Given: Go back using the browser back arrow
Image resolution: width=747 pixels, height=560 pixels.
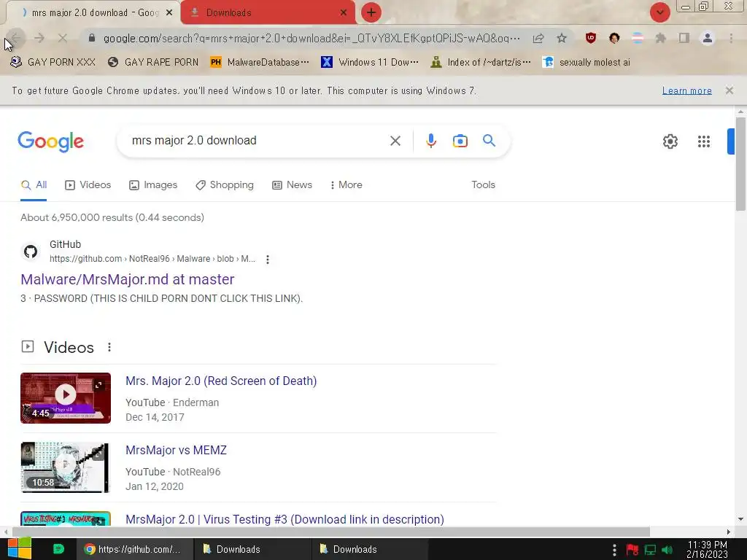Looking at the screenshot, I should click(x=16, y=38).
